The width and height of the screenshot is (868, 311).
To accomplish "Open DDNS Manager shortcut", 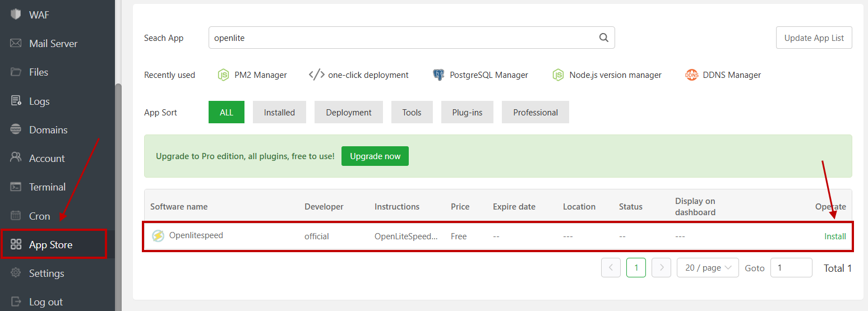I will 723,75.
